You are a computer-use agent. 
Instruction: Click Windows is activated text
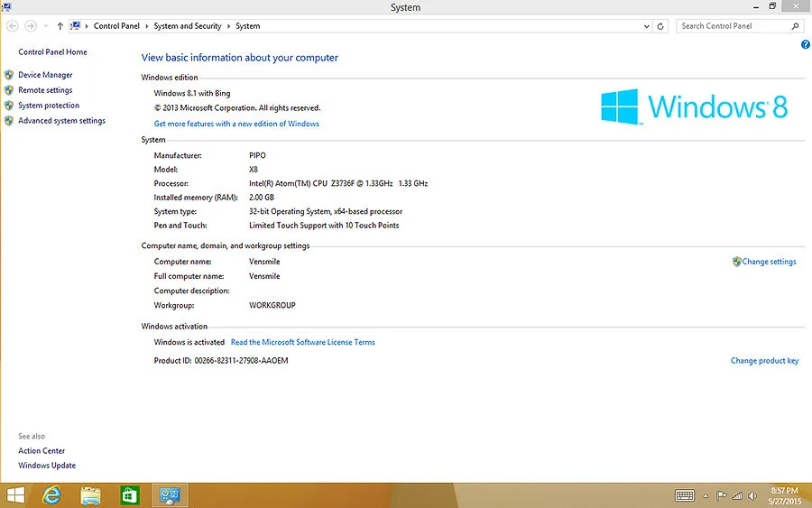189,342
